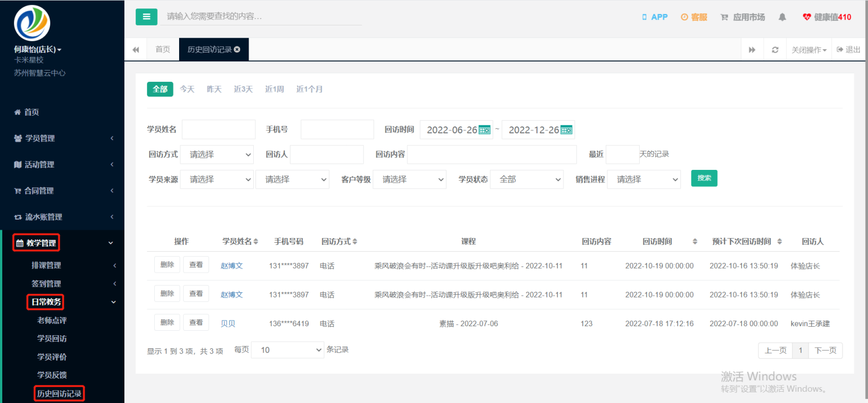
Task: Open the 学员状态 select box
Action: tap(527, 179)
